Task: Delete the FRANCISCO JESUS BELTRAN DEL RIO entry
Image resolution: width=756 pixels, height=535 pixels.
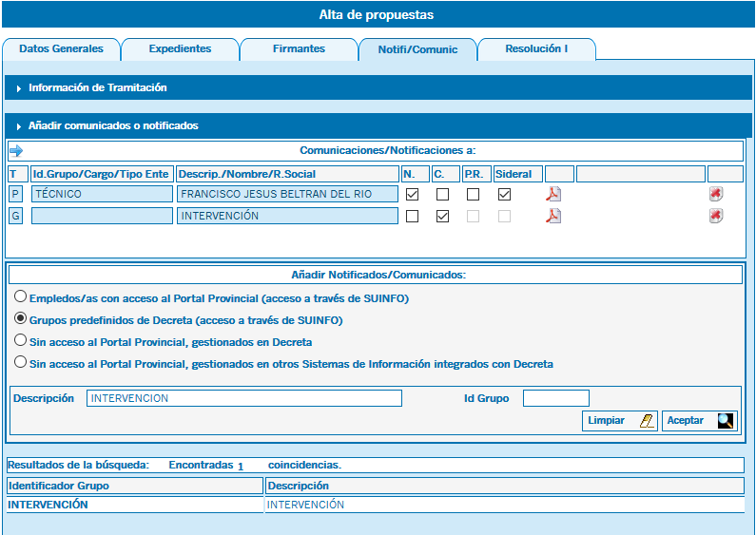Action: click(716, 194)
